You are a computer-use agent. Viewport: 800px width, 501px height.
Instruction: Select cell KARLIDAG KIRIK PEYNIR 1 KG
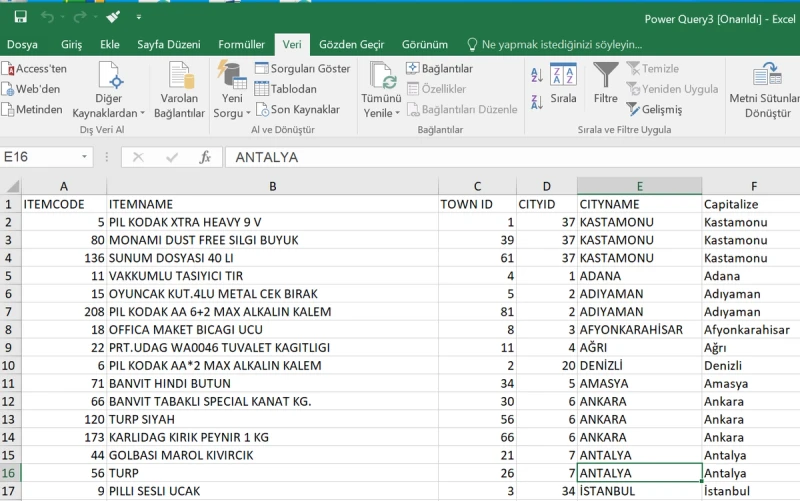coord(272,437)
